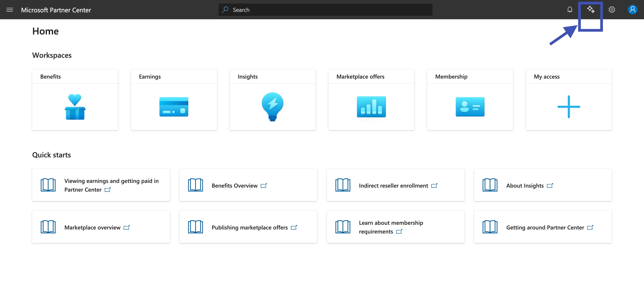Open the Earnings credit card icon
The width and height of the screenshot is (644, 300).
pyautogui.click(x=174, y=107)
